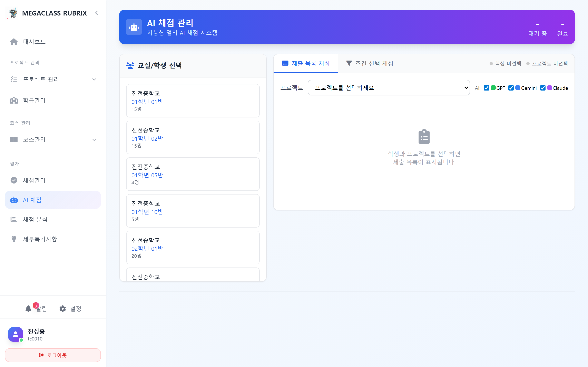This screenshot has height=367, width=588.
Task: Disable the GPT AI checkbox
Action: click(x=487, y=88)
